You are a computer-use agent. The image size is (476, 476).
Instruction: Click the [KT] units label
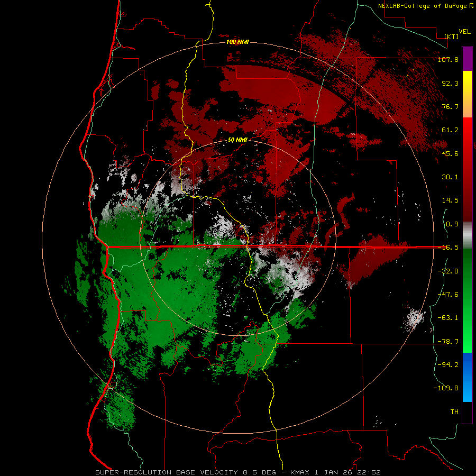point(452,36)
